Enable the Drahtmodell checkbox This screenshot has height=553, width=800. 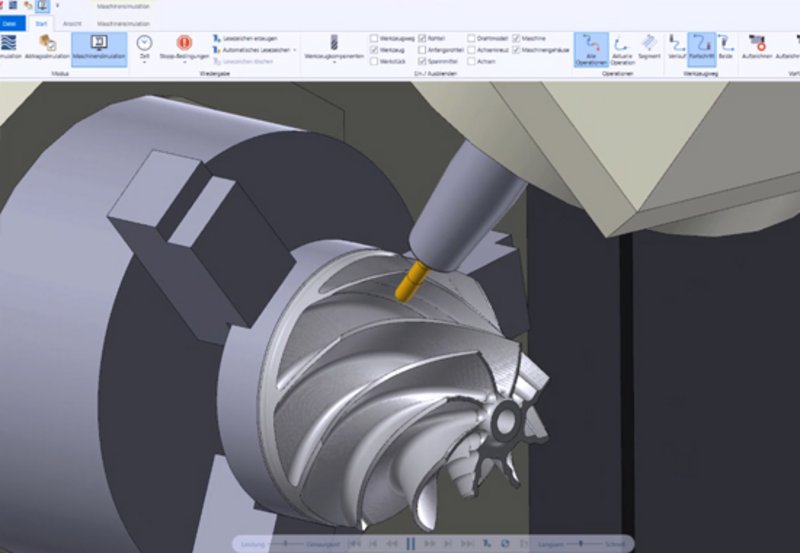471,37
